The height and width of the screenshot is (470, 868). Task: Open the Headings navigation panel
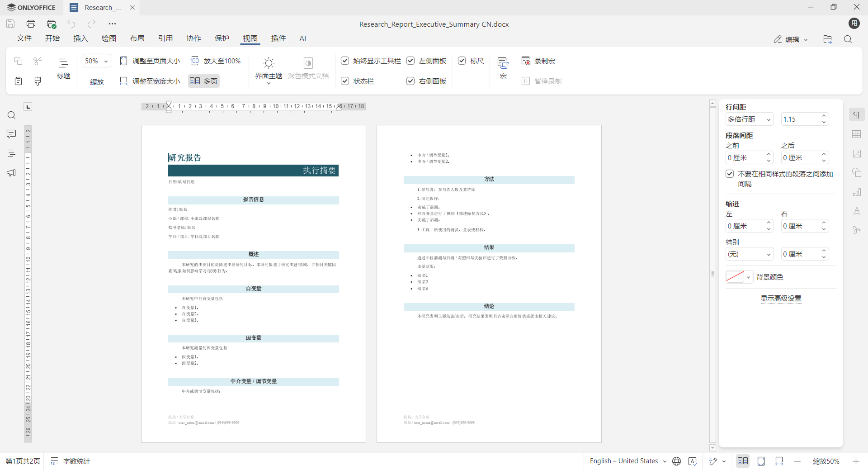11,153
